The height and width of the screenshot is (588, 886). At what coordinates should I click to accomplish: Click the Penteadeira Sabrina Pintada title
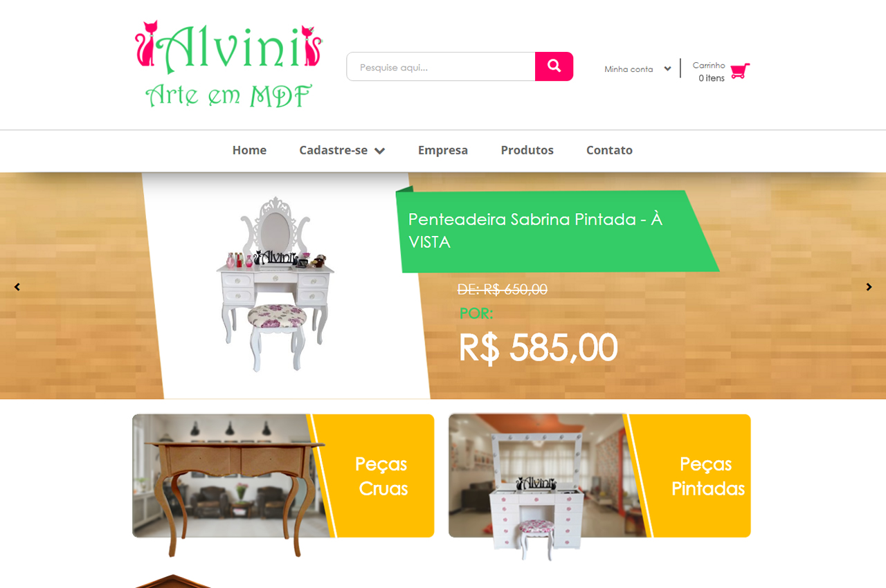click(536, 230)
